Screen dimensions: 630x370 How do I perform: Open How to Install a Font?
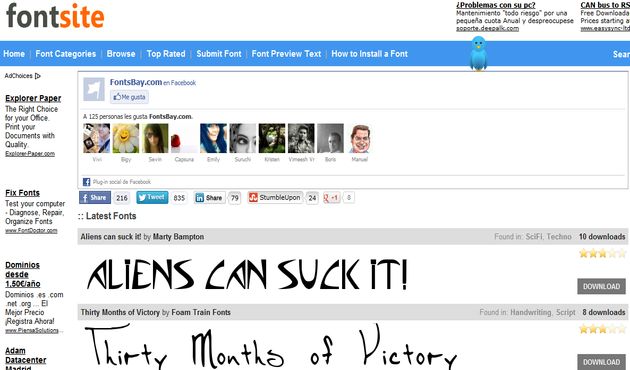tap(370, 54)
